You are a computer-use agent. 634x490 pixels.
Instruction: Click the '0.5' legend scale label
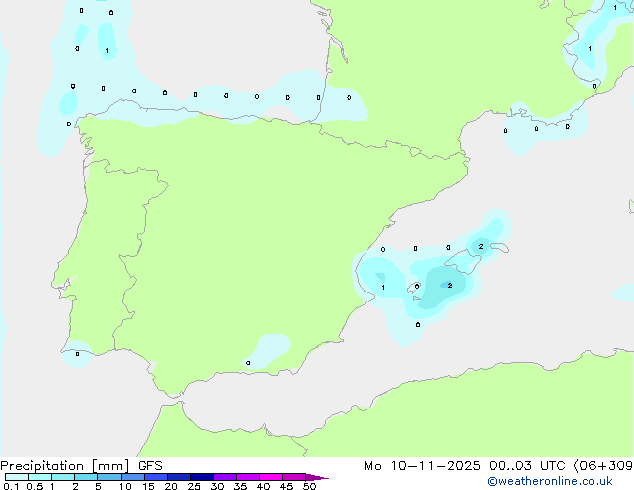coord(35,486)
